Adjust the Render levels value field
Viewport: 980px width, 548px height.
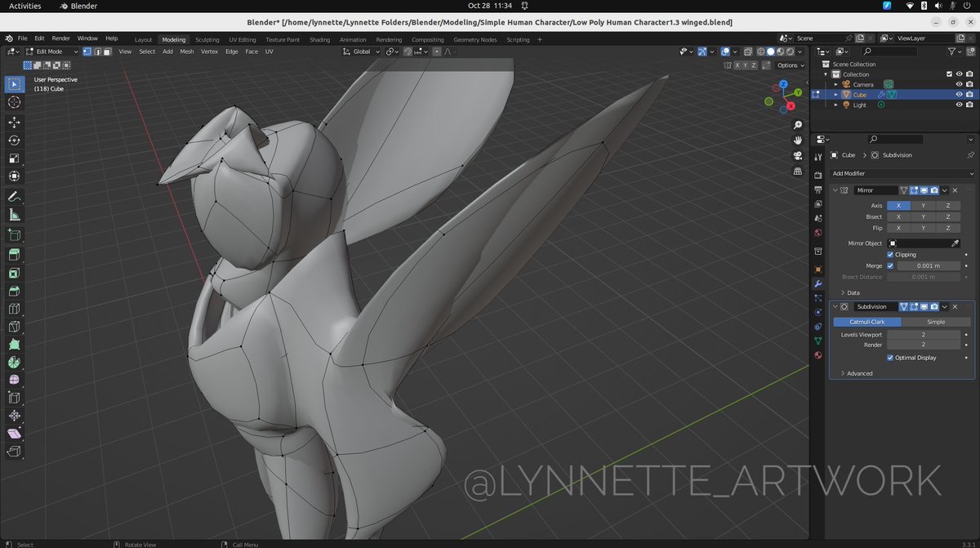pos(924,345)
